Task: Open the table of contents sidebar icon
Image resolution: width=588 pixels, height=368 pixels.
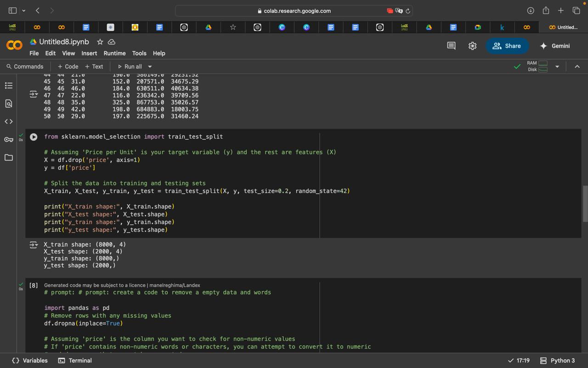Action: pyautogui.click(x=8, y=86)
